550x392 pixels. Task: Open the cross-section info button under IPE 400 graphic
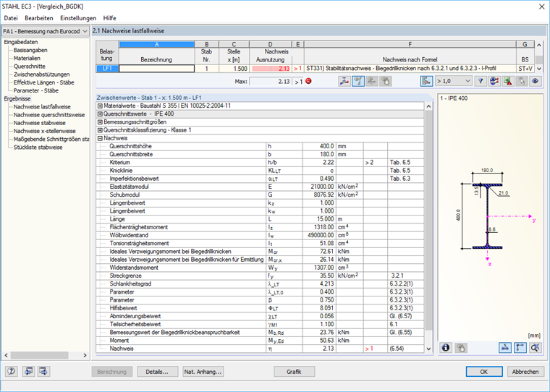pyautogui.click(x=446, y=347)
